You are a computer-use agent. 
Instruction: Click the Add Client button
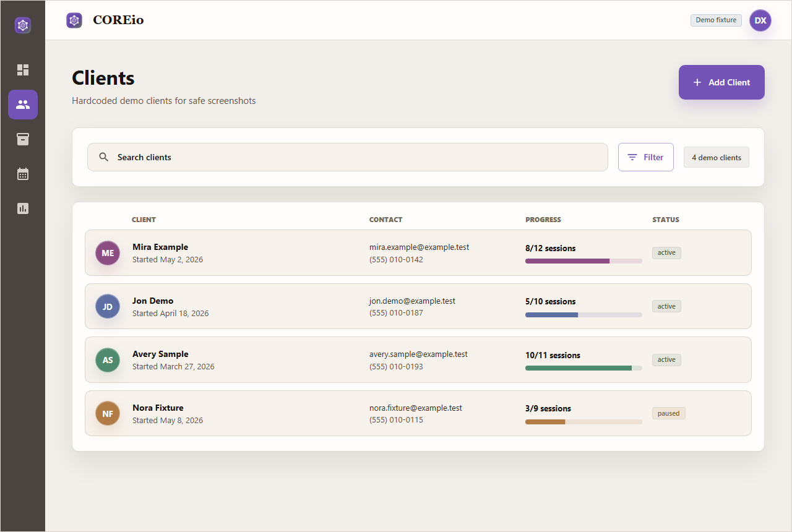(721, 82)
